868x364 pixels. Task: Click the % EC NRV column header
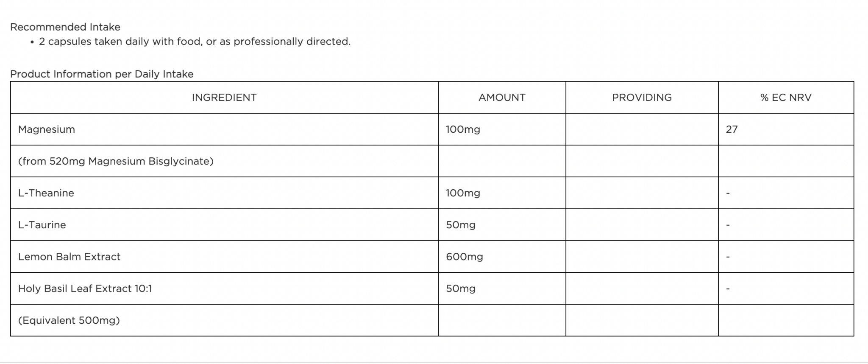click(x=786, y=98)
